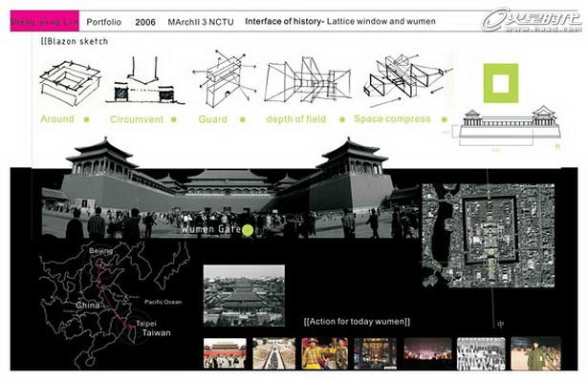Open the Forbidden City rooftops aerial photo
This screenshot has width=588, height=381.
[x=244, y=295]
